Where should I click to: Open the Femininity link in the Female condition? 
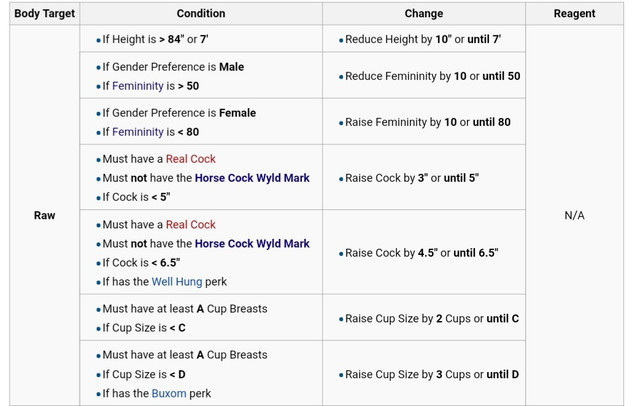(138, 132)
